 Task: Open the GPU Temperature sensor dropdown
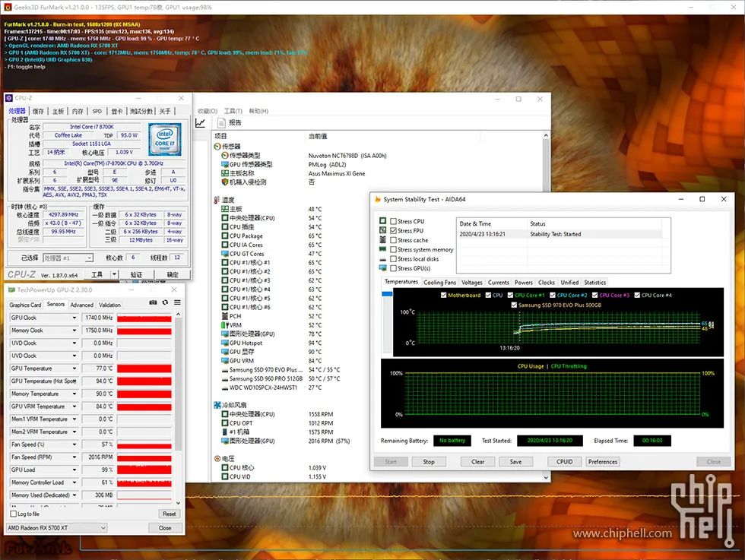click(74, 368)
